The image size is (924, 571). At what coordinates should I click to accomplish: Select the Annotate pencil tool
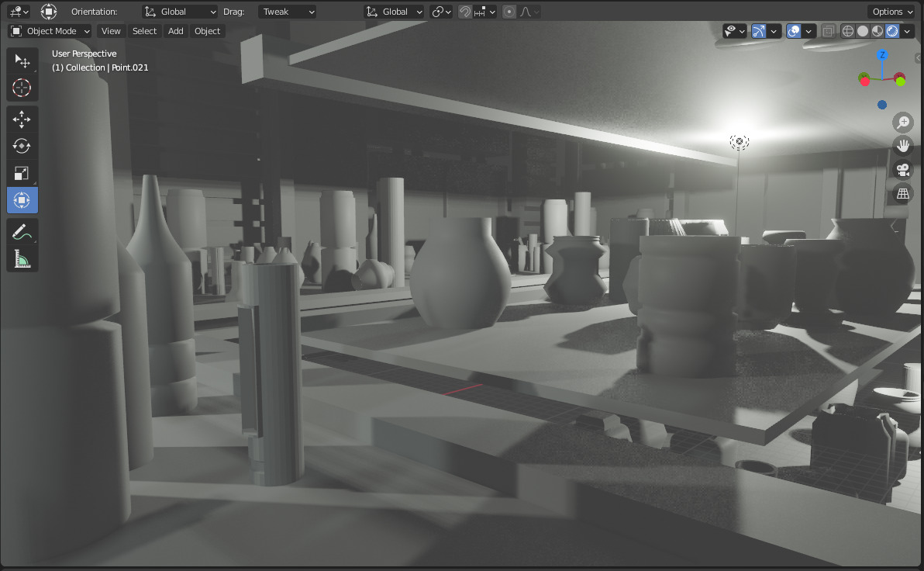coord(22,233)
